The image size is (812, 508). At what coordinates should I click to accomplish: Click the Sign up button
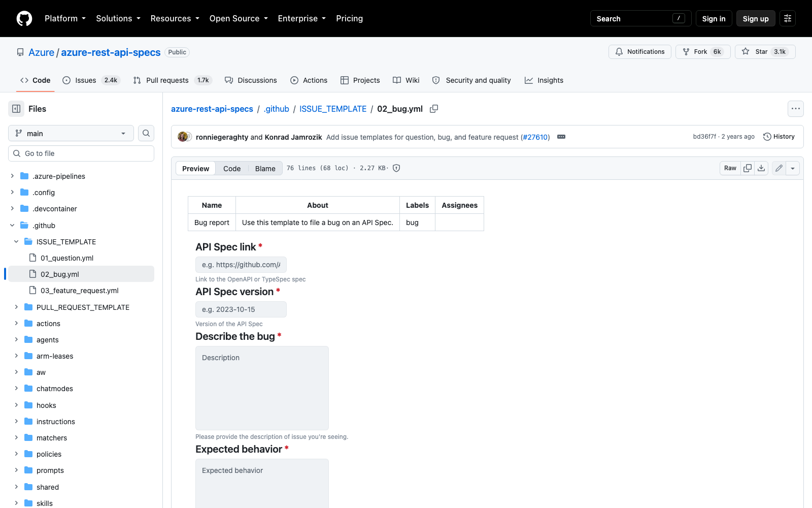[x=756, y=18]
